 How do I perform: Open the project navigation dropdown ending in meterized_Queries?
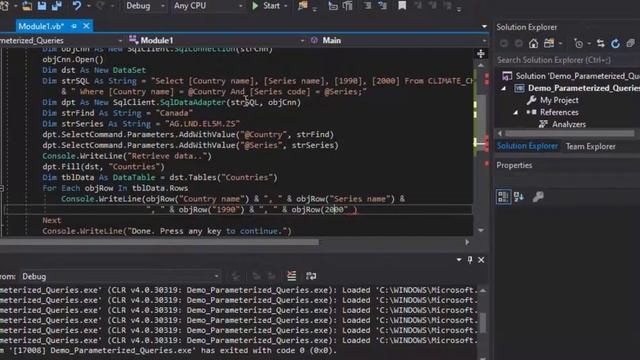(x=61, y=40)
